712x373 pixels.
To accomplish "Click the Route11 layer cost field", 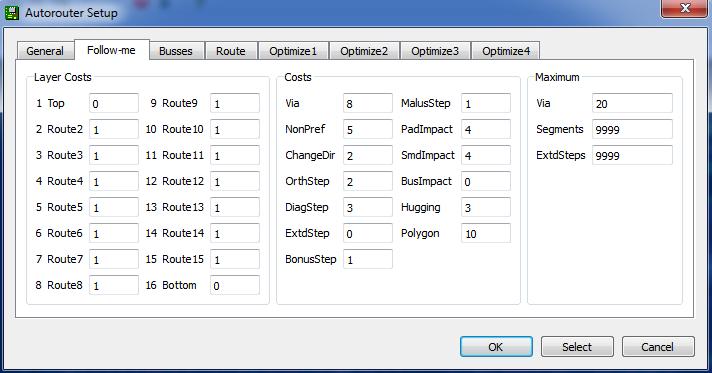I will pyautogui.click(x=235, y=155).
